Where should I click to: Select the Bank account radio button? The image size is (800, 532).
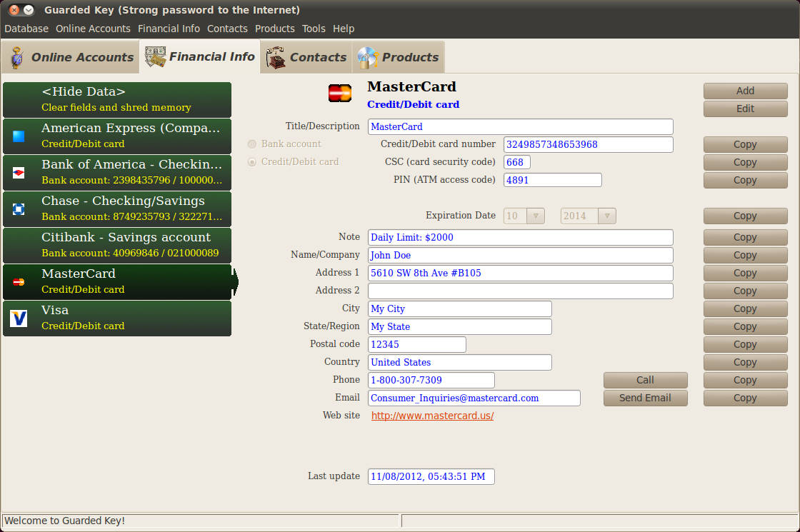(x=252, y=144)
